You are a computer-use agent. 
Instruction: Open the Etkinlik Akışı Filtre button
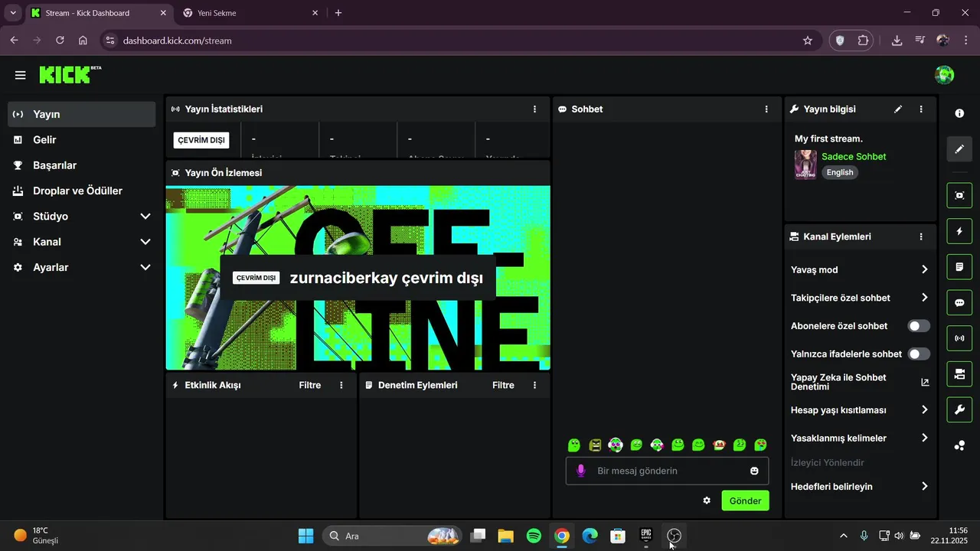[x=310, y=385]
